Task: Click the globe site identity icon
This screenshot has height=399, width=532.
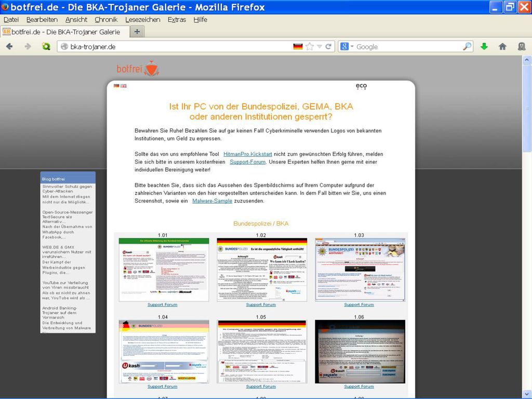Action: (x=64, y=46)
